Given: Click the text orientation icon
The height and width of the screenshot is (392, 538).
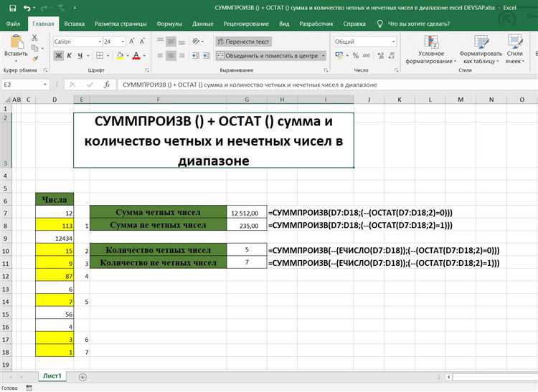Looking at the screenshot, I should coord(196,42).
